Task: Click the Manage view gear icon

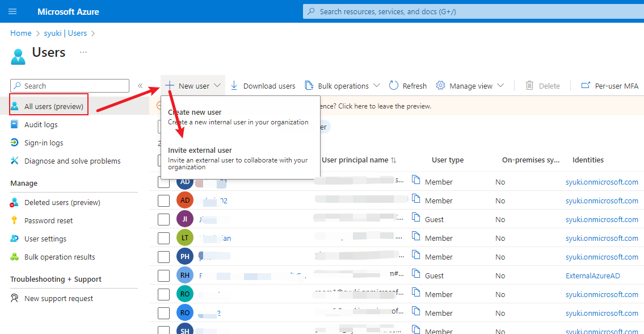Action: coord(441,86)
